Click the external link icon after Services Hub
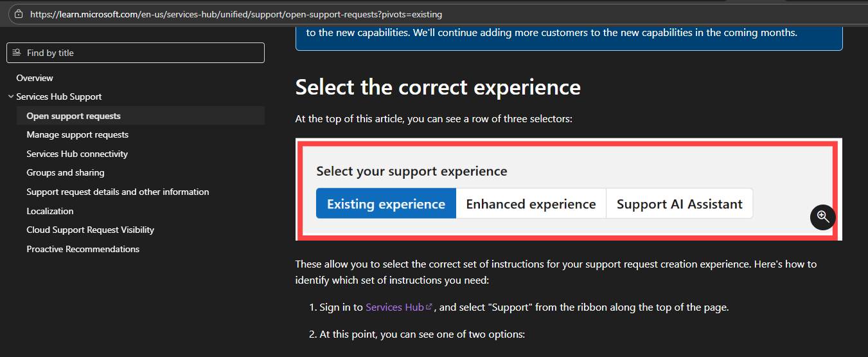Viewport: 868px width, 357px height. pos(429,307)
